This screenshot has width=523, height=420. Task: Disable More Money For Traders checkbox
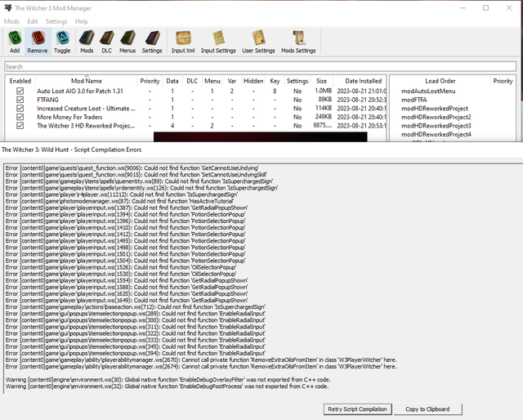(20, 117)
